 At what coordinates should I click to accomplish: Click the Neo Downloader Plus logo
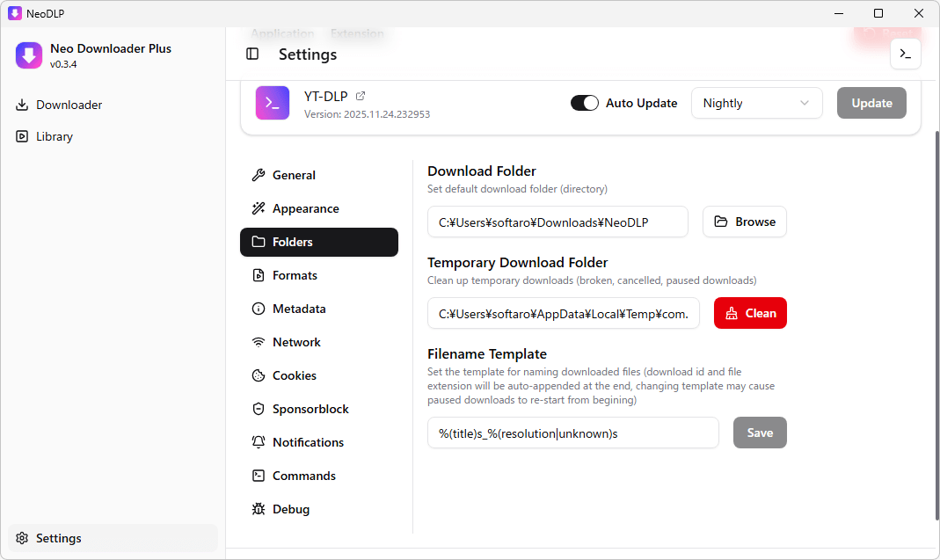[x=29, y=55]
